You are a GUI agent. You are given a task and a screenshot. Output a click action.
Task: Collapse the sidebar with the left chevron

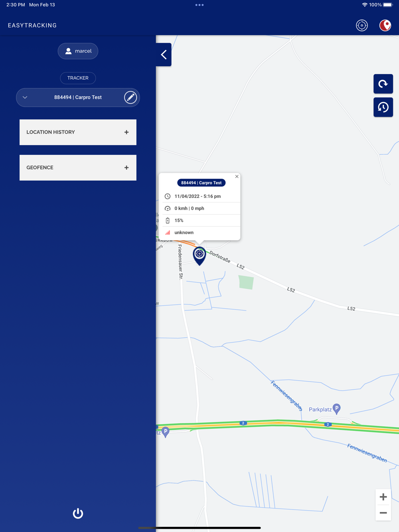(164, 55)
